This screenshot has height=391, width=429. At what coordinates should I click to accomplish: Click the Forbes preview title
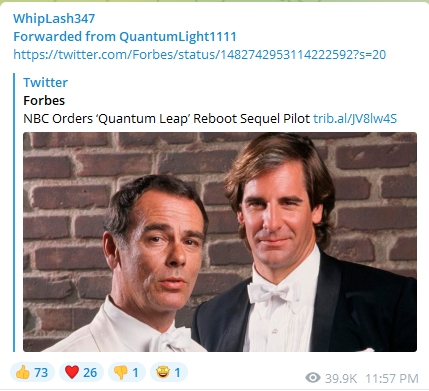(x=44, y=100)
